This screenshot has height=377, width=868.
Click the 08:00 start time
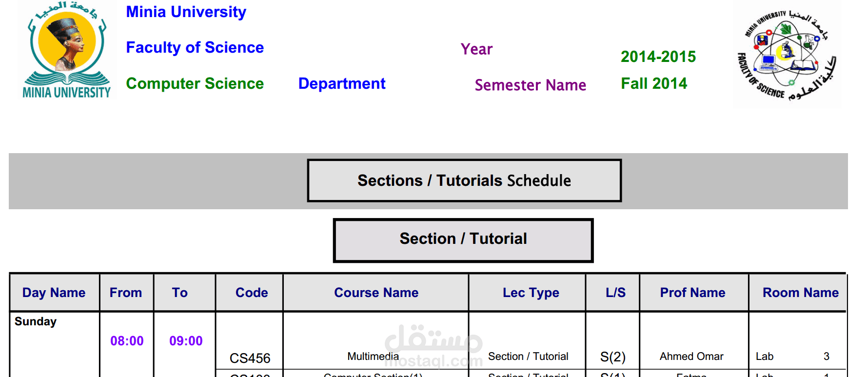pyautogui.click(x=127, y=341)
